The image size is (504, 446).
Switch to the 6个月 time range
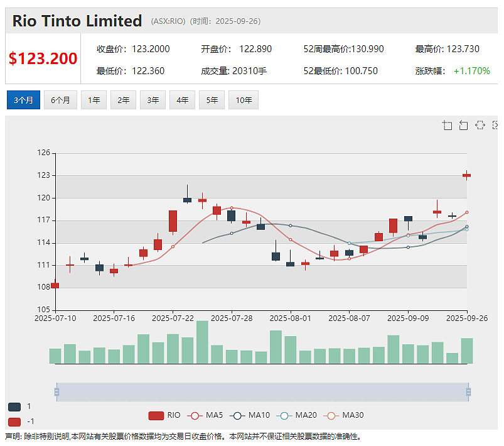click(60, 100)
